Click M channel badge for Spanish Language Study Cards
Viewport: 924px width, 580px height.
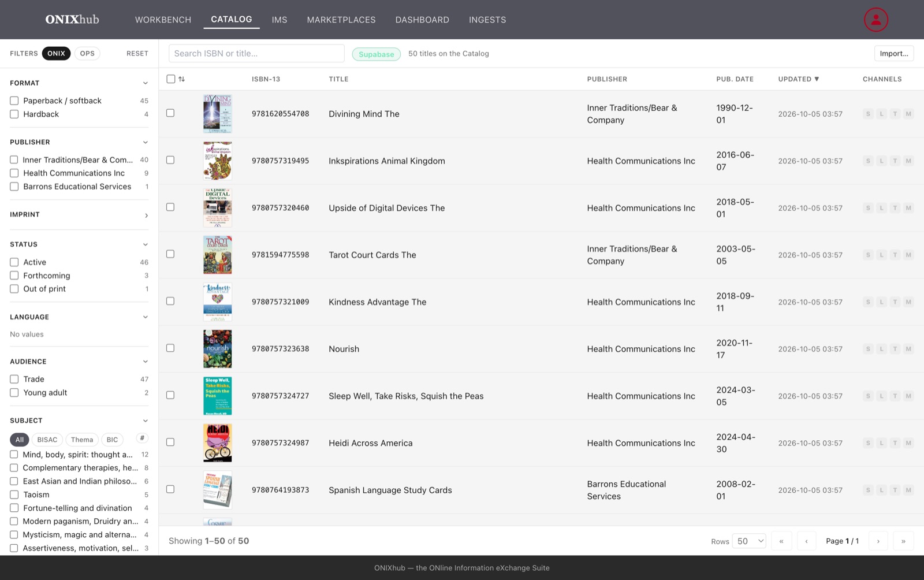[x=908, y=490]
